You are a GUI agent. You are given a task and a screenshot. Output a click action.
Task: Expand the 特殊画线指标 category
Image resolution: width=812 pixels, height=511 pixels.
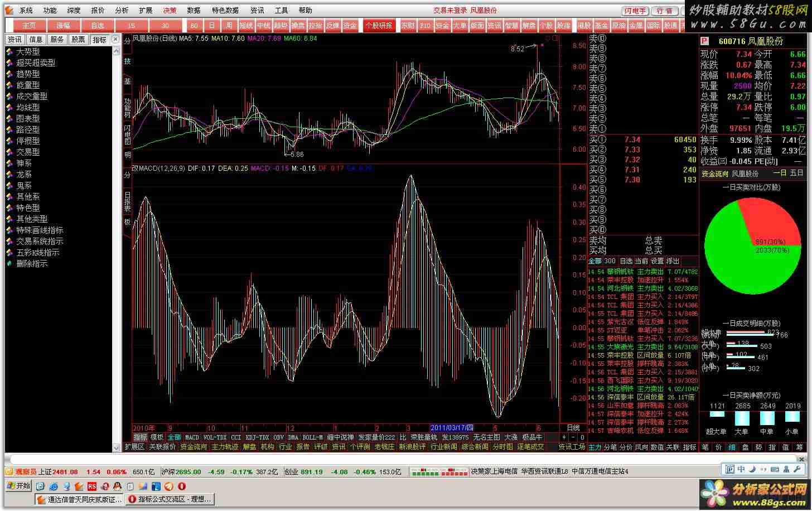(x=40, y=230)
